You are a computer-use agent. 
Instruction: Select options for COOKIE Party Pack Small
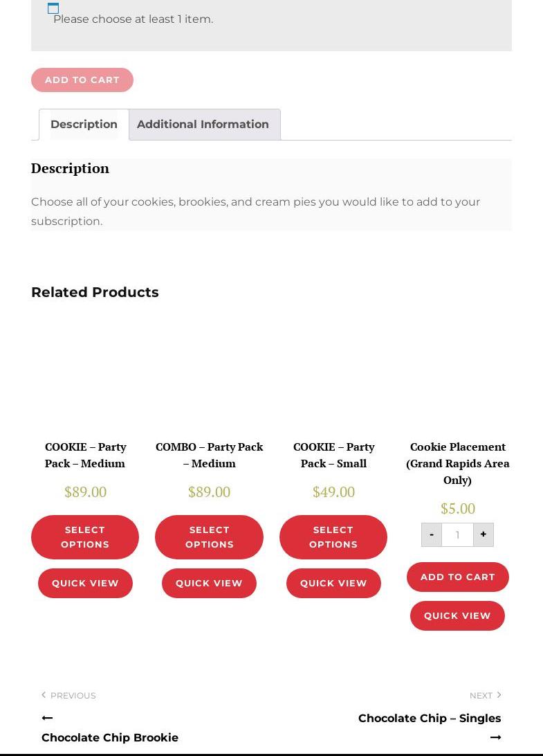coord(333,537)
